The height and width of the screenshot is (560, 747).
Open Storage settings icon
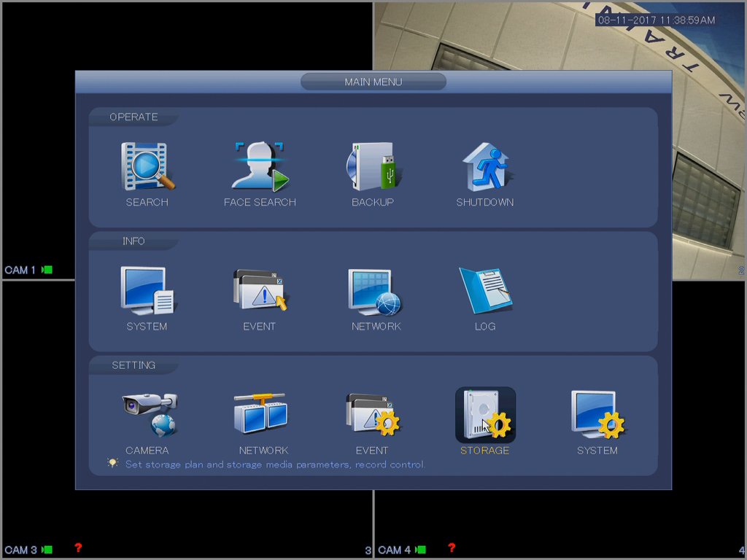[x=485, y=415]
